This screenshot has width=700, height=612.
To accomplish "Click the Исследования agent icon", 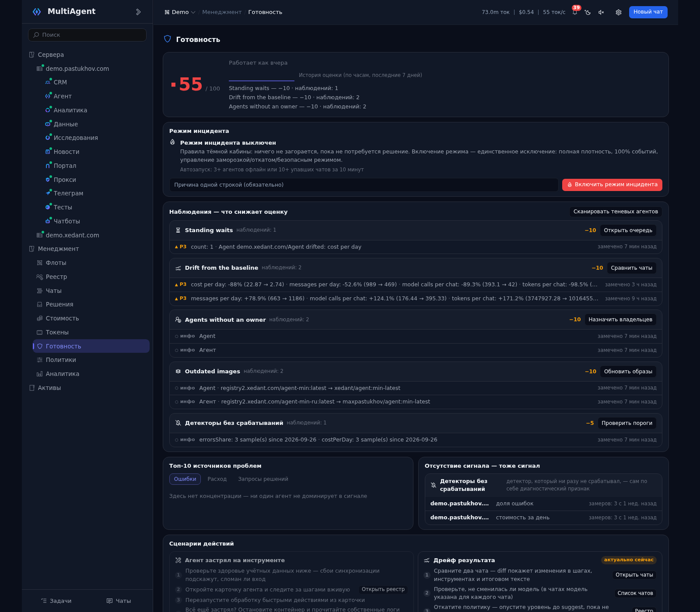I will [48, 138].
